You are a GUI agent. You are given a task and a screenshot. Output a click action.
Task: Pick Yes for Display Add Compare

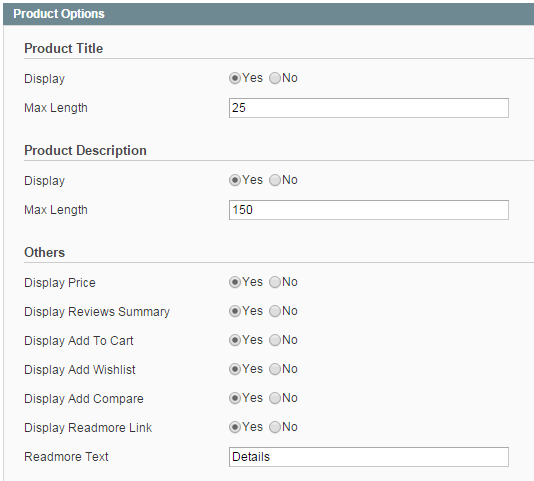[235, 398]
